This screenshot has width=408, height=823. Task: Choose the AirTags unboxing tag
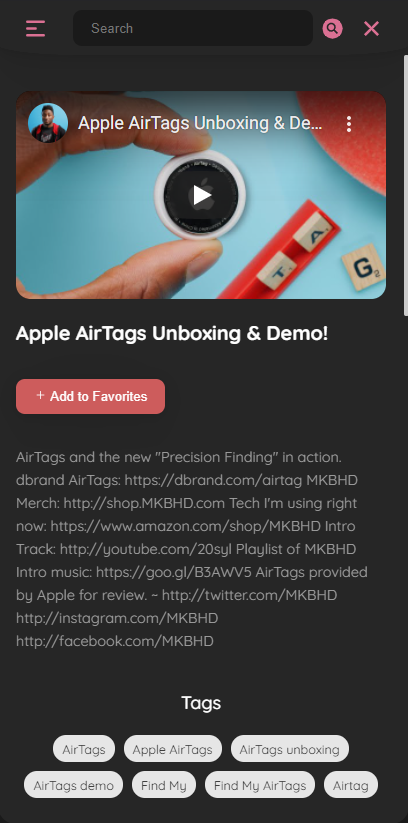tap(290, 749)
